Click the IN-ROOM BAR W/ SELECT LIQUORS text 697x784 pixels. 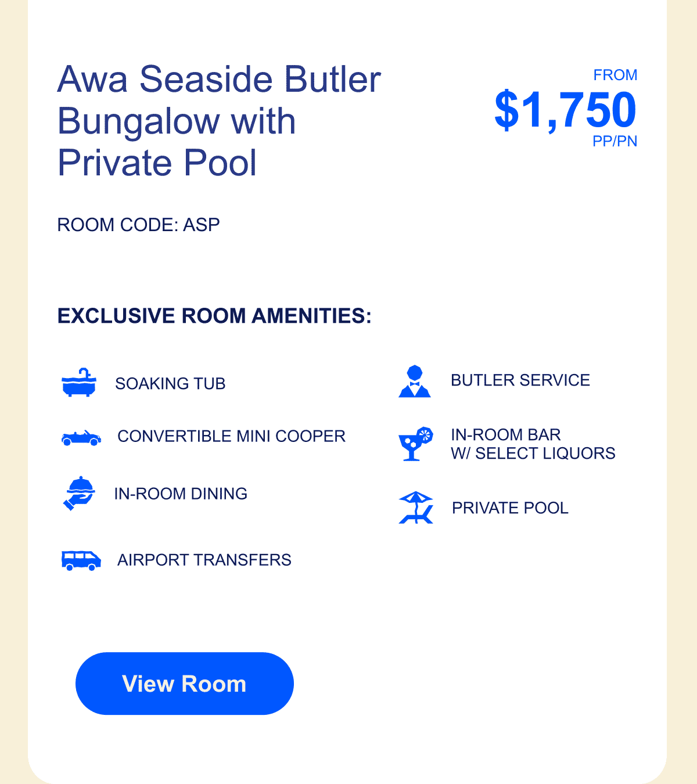pyautogui.click(x=533, y=444)
